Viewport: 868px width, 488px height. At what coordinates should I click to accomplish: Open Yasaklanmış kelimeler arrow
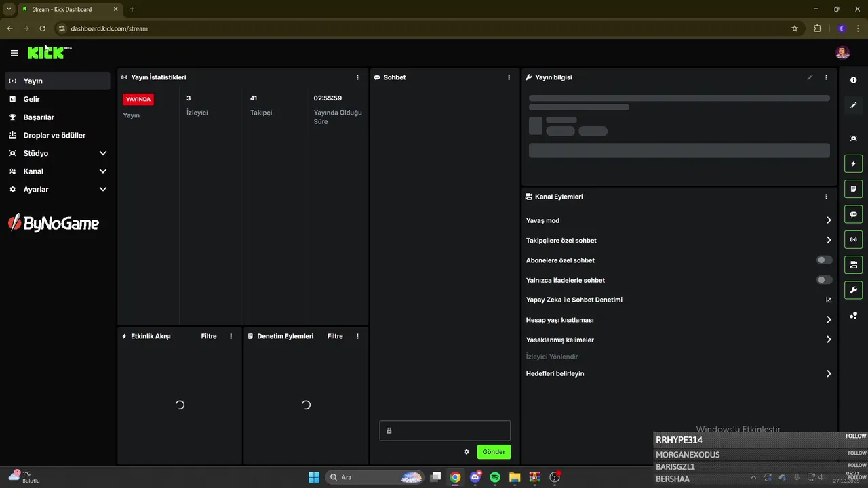click(x=829, y=340)
